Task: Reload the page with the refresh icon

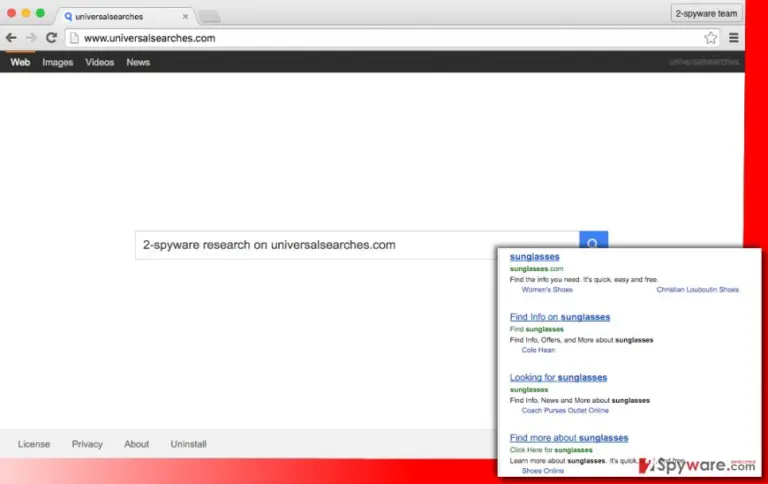Action: 51,38
